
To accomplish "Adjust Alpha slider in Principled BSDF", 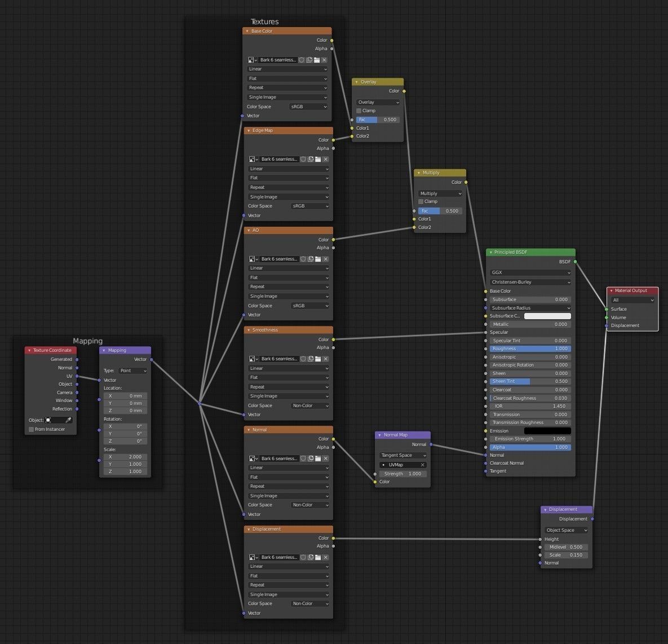I will coord(530,448).
